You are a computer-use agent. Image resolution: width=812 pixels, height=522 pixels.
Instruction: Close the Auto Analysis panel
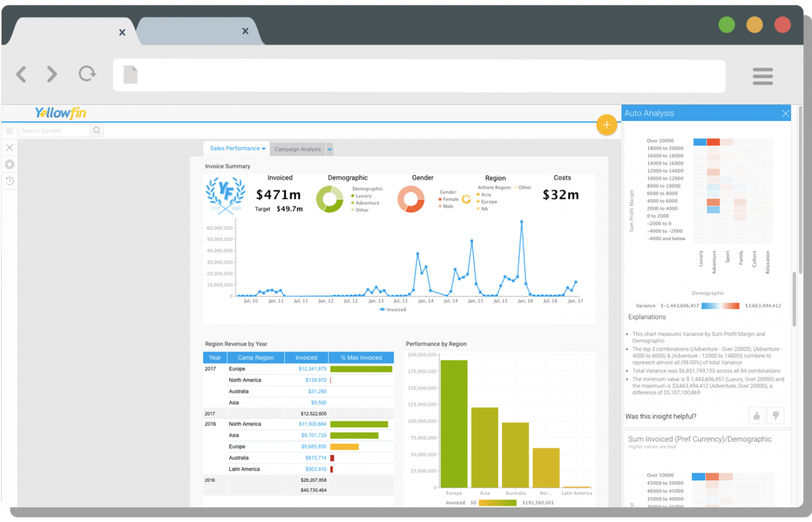coord(785,113)
